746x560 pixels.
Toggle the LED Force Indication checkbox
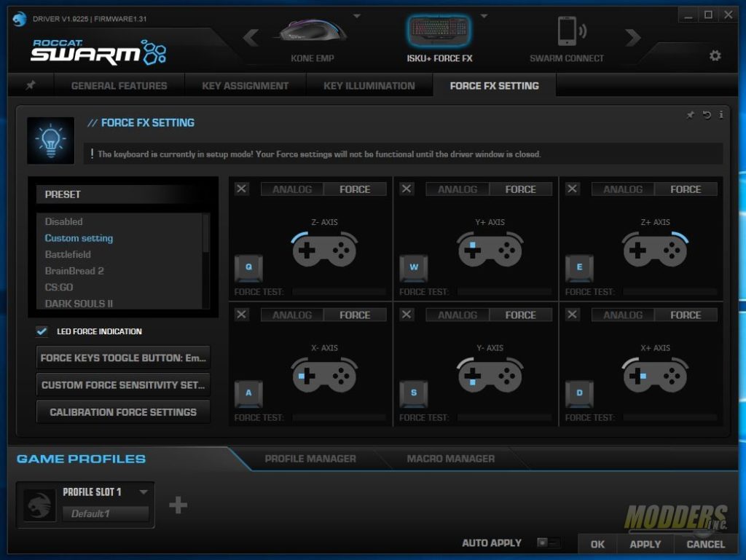point(42,331)
